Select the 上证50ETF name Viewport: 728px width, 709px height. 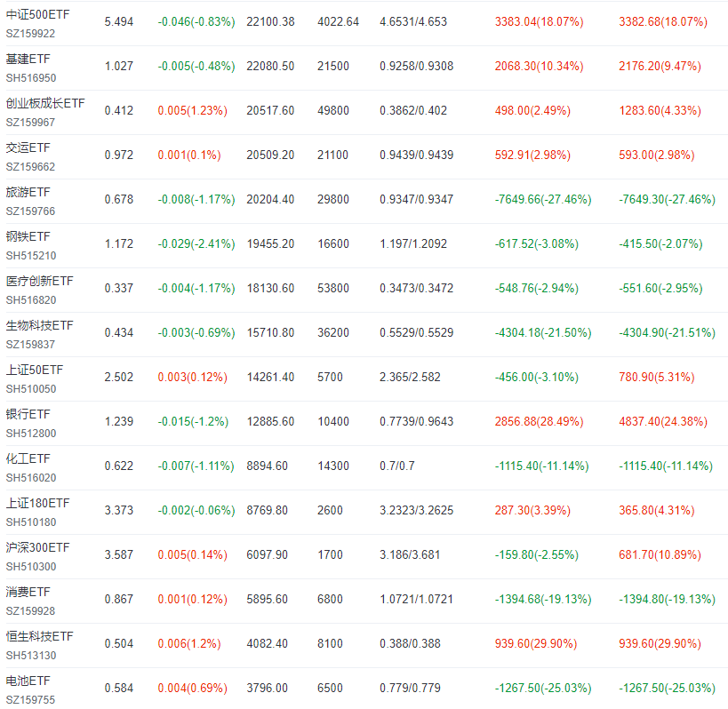click(35, 370)
